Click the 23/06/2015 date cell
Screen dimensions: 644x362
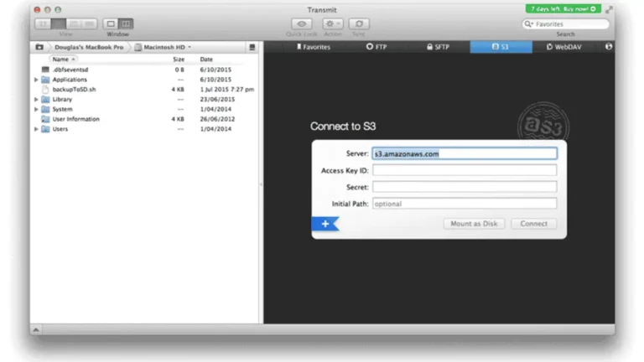pyautogui.click(x=217, y=100)
